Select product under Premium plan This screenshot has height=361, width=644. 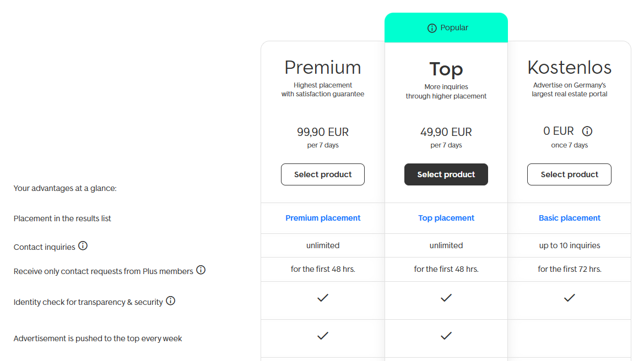[x=323, y=174]
